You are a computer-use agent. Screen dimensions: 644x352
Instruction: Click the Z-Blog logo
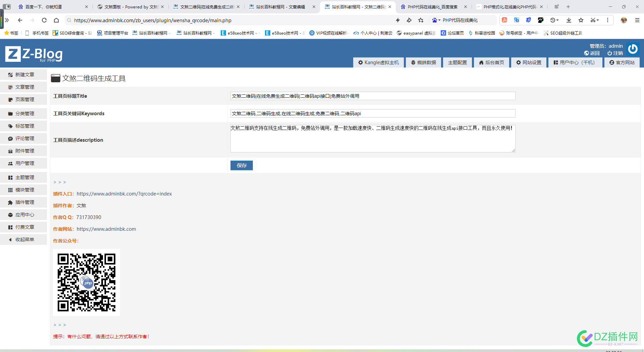pyautogui.click(x=34, y=54)
